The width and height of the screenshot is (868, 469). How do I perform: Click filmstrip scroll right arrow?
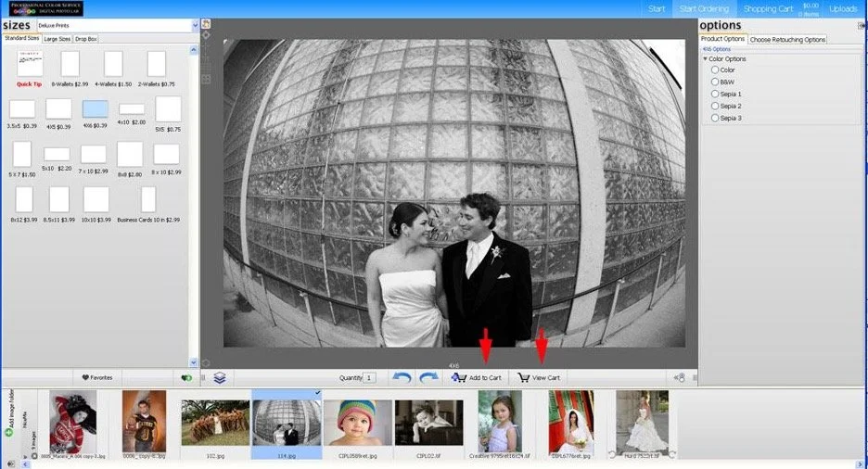pos(862,464)
